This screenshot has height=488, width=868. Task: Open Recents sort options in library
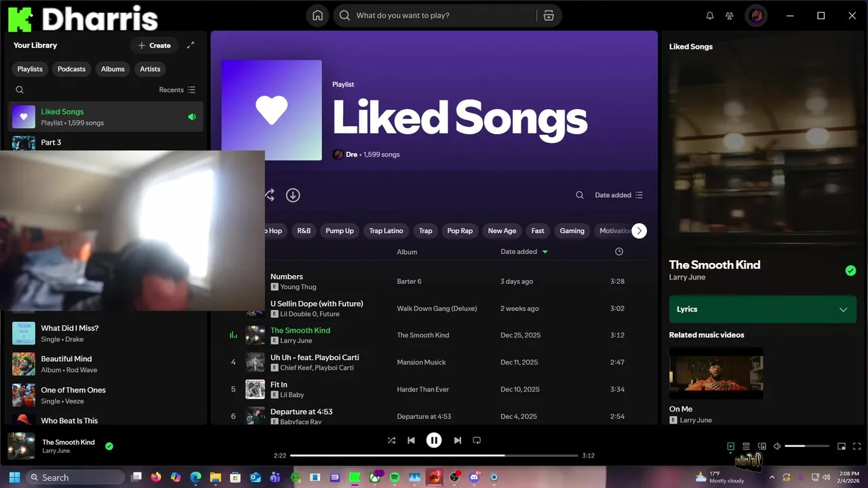point(177,89)
